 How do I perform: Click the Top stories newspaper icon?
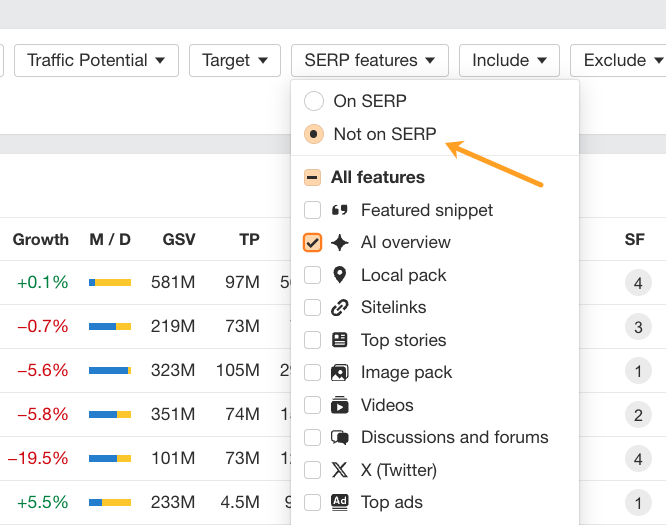click(x=339, y=340)
